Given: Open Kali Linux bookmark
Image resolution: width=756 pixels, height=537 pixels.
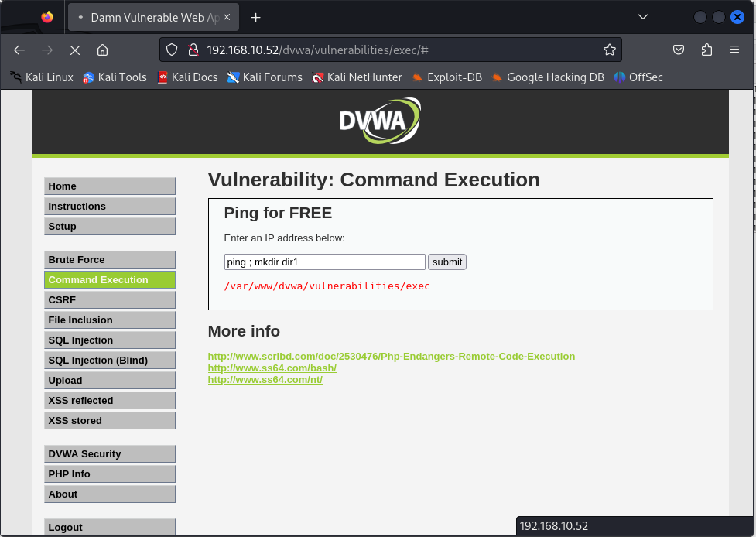Looking at the screenshot, I should (x=42, y=77).
